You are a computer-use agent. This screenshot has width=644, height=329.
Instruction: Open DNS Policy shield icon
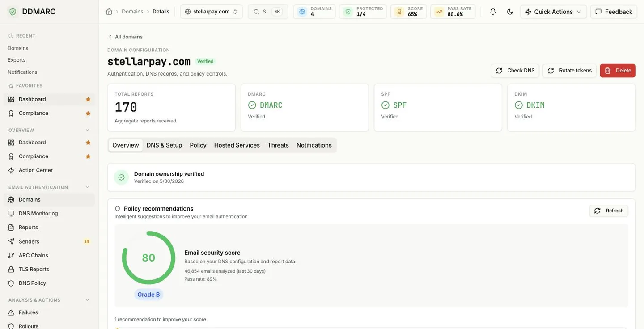click(x=11, y=283)
